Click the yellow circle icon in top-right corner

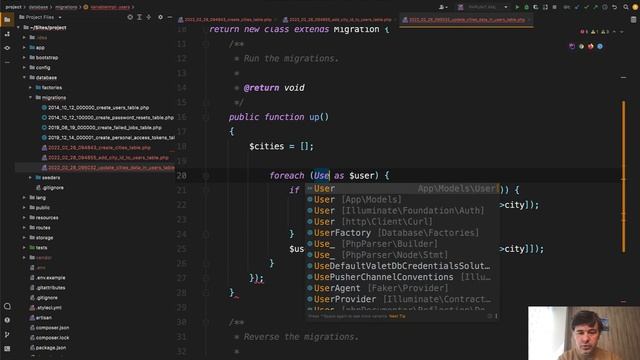[x=635, y=7]
